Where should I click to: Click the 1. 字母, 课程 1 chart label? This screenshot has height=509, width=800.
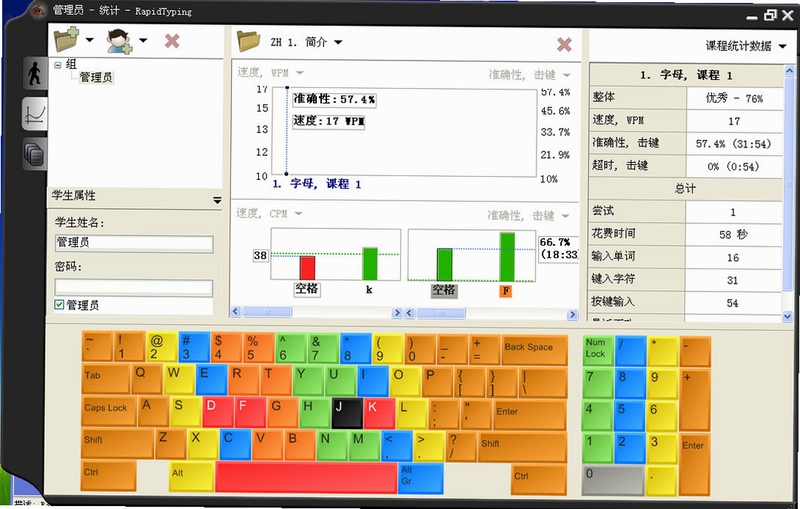317,184
